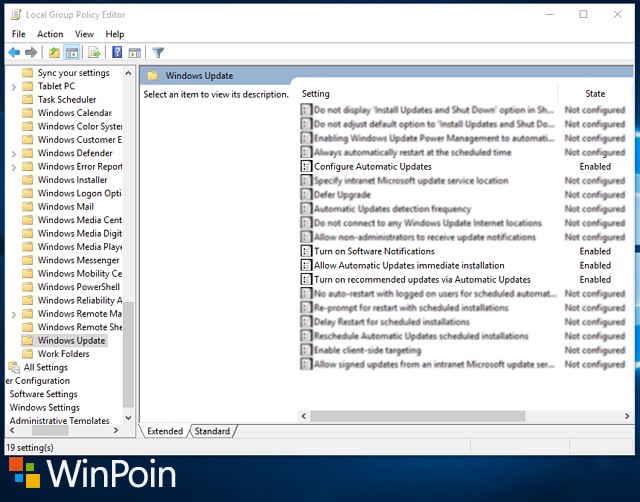This screenshot has width=640, height=502.
Task: Select Turn on Software Notifications setting
Action: pyautogui.click(x=374, y=251)
